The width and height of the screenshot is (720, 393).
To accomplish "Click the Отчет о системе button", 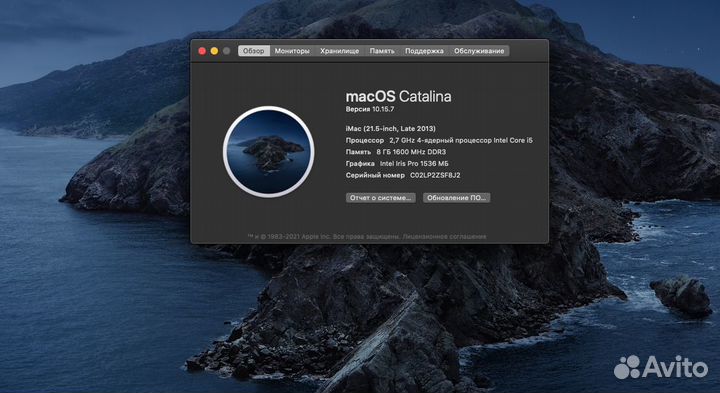I will coord(381,198).
